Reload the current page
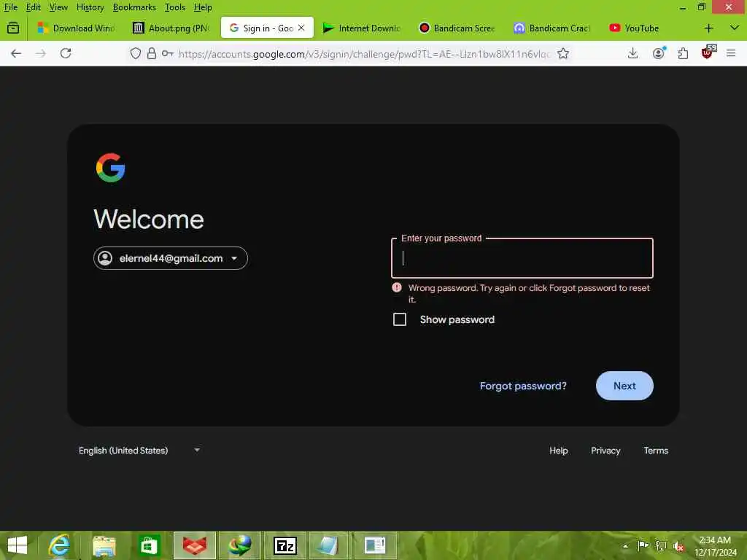The width and height of the screenshot is (747, 560). (x=66, y=53)
